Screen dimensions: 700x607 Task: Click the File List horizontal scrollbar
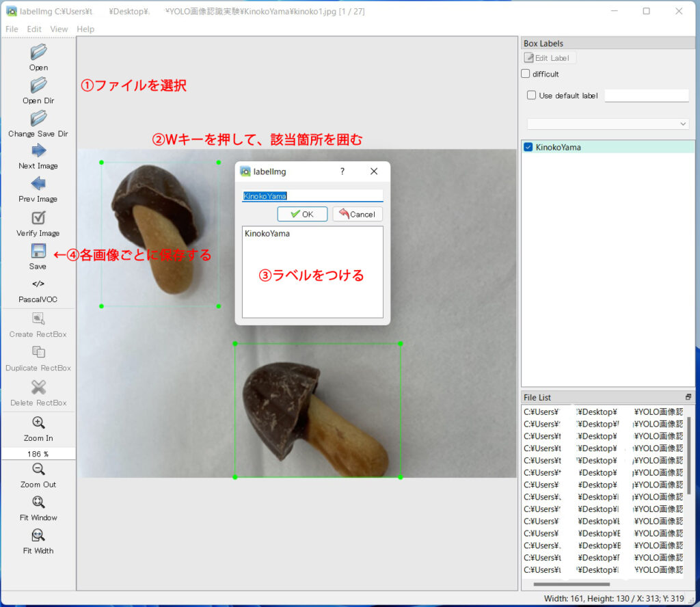click(x=571, y=584)
